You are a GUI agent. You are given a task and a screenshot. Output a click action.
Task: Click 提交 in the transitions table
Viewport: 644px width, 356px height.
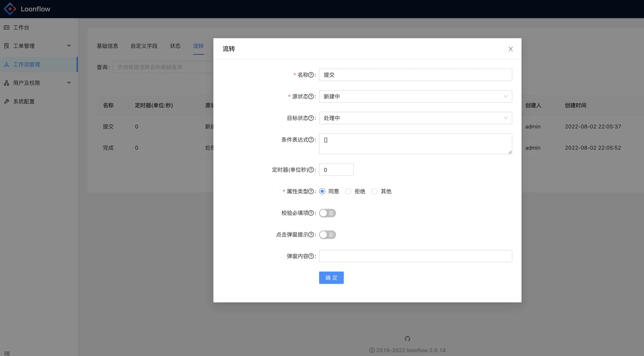click(108, 127)
